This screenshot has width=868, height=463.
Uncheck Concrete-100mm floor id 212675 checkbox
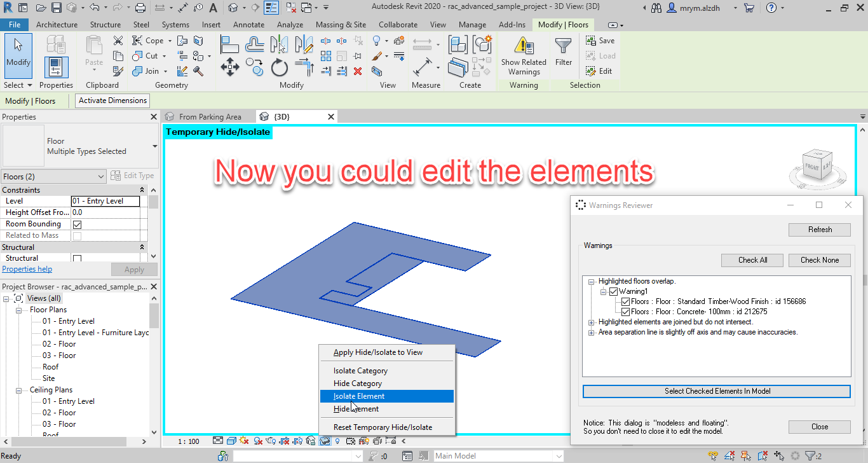626,312
